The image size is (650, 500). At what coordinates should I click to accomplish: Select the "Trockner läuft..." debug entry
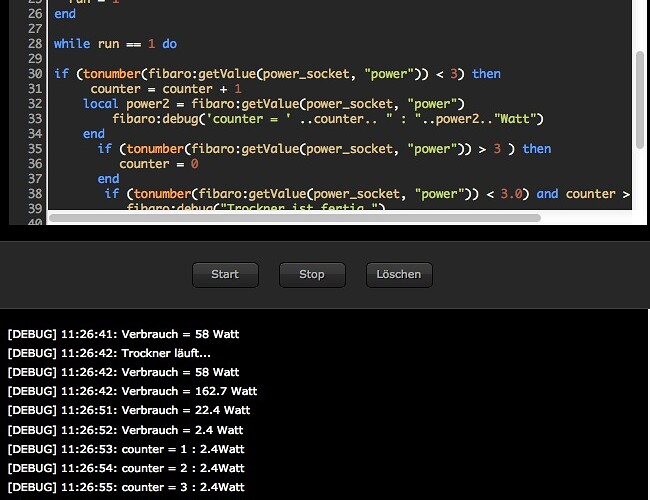point(110,353)
